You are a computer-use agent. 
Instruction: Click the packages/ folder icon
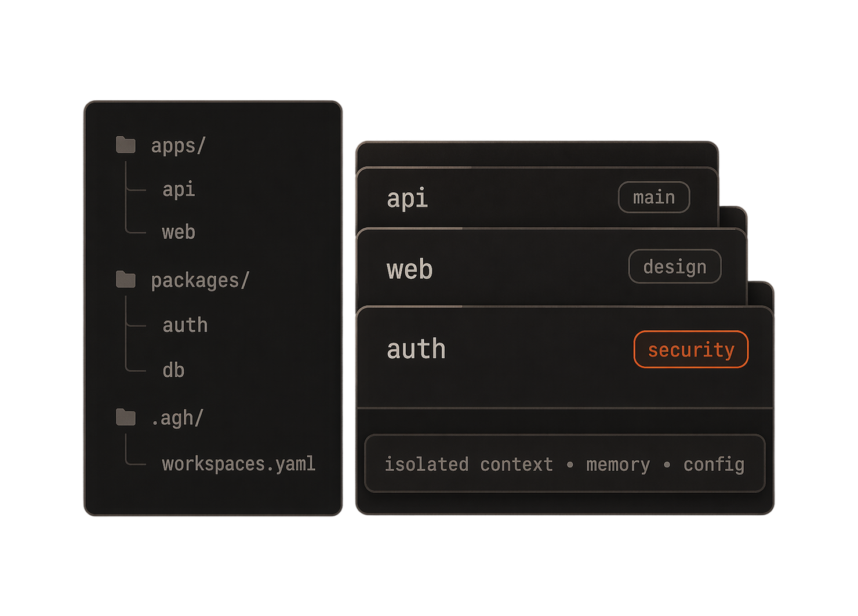(126, 280)
